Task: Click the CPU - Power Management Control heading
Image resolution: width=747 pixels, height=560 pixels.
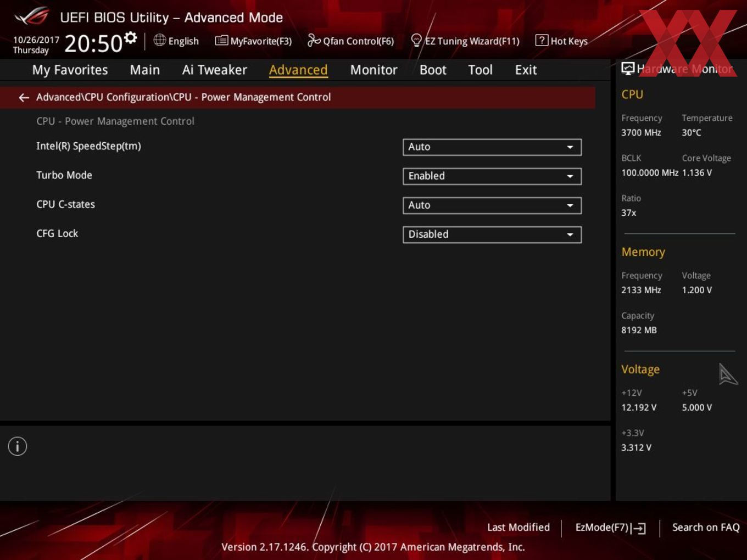Action: click(x=115, y=121)
